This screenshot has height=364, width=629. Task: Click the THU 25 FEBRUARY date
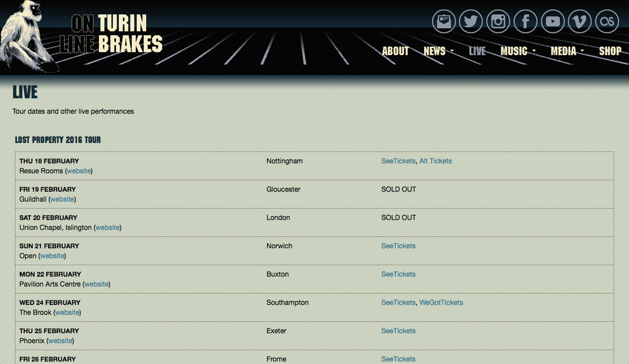[x=49, y=330]
